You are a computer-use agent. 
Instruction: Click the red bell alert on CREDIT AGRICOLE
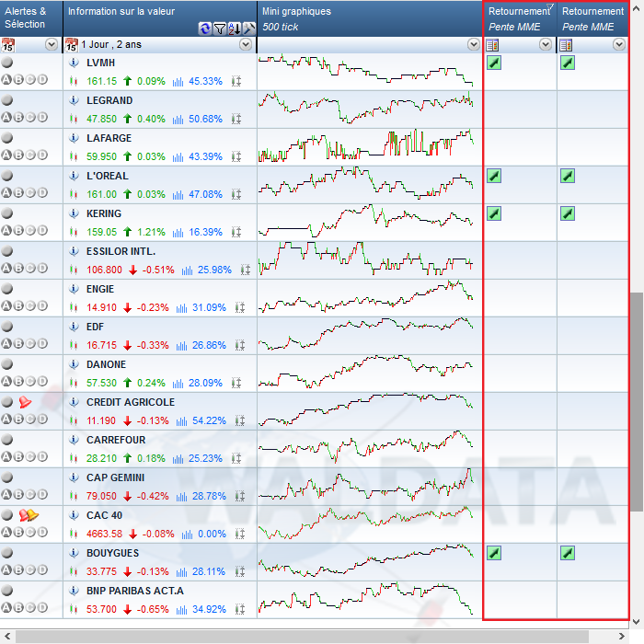click(25, 402)
